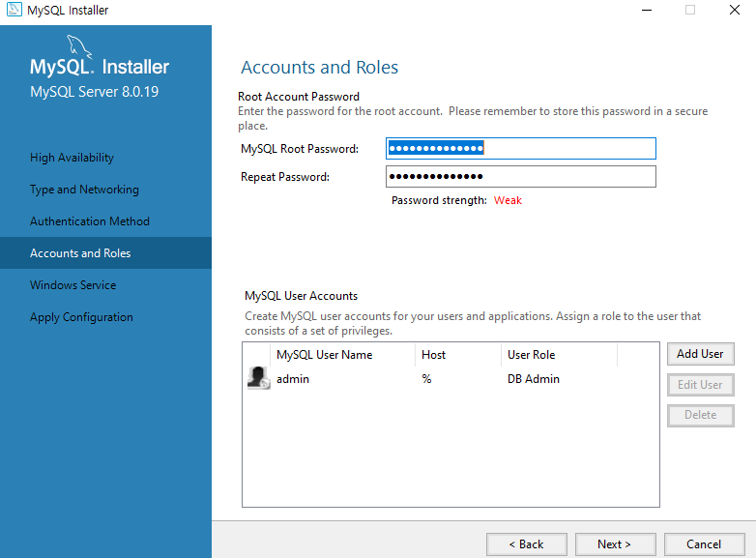
Task: Click the admin user avatar icon
Action: tap(258, 377)
